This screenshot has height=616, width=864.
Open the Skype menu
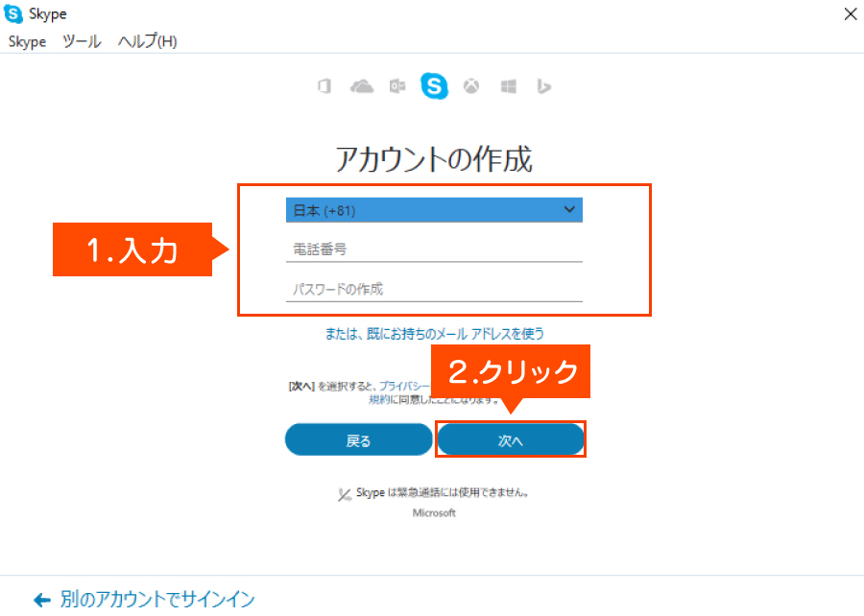(27, 41)
